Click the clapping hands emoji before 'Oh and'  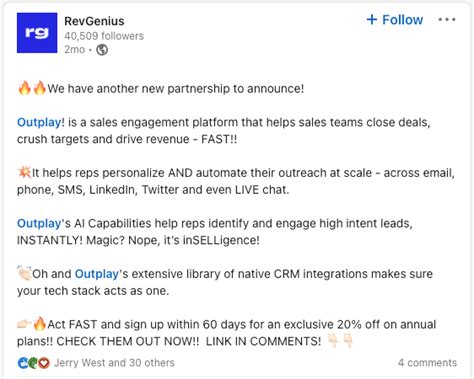[24, 273]
